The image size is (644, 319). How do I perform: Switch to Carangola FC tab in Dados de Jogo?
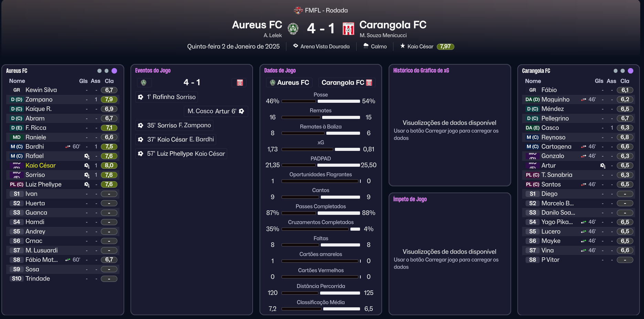tap(347, 82)
